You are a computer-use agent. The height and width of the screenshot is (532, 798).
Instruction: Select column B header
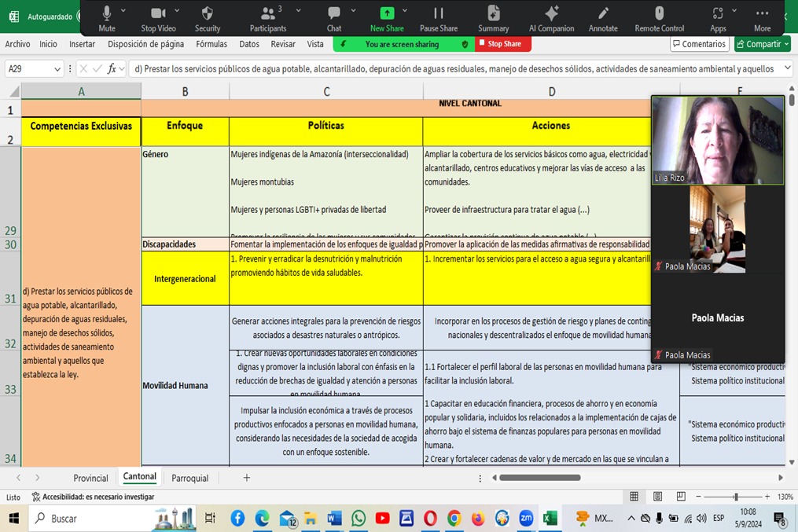coord(186,92)
